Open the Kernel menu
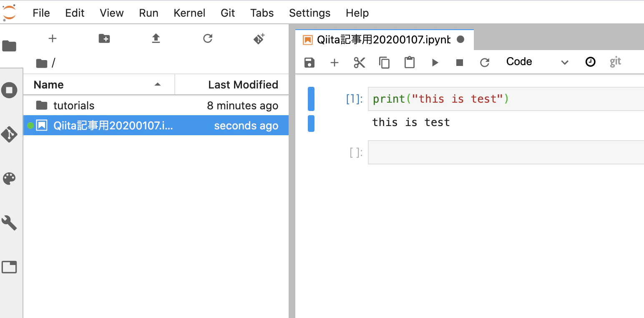The image size is (644, 318). [189, 13]
